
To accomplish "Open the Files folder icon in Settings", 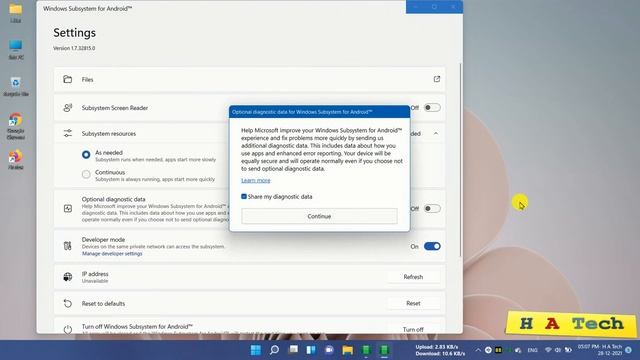I will (x=68, y=79).
